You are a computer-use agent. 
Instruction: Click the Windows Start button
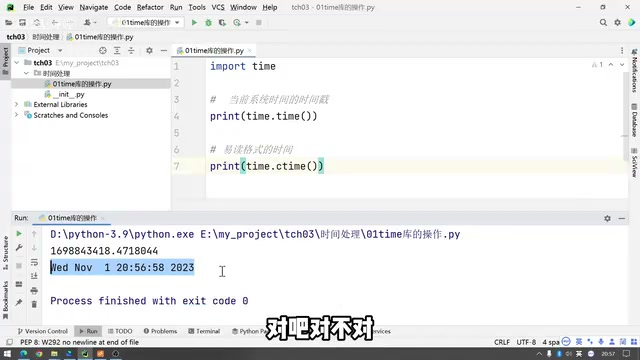click(x=7, y=353)
